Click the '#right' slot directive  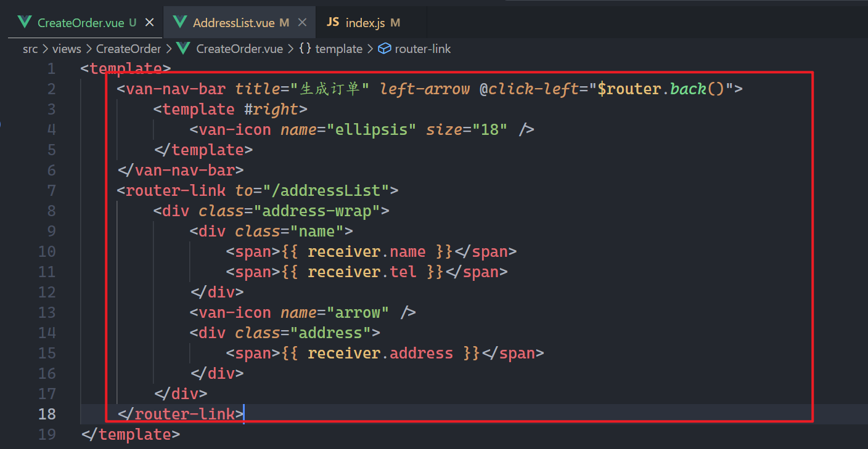[271, 110]
